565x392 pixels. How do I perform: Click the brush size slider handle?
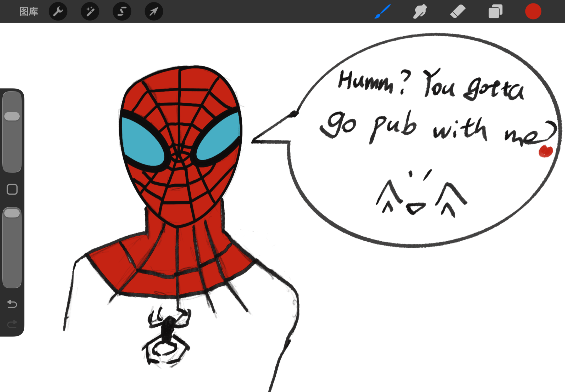pyautogui.click(x=12, y=116)
